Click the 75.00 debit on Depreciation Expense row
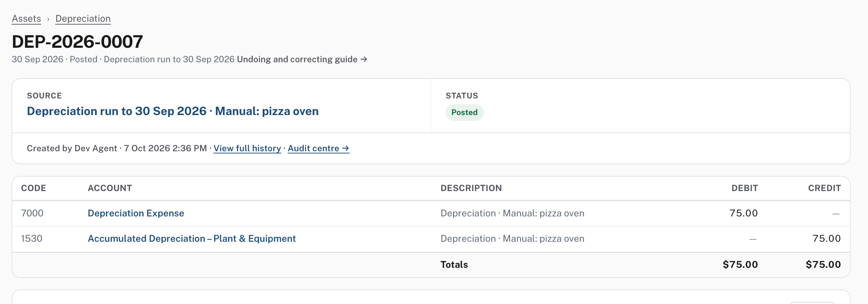The height and width of the screenshot is (304, 868). click(744, 213)
